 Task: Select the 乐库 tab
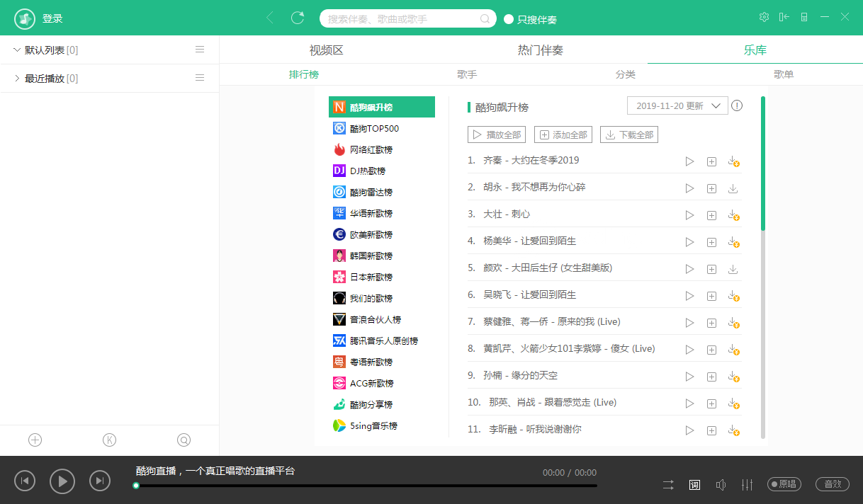pos(755,50)
